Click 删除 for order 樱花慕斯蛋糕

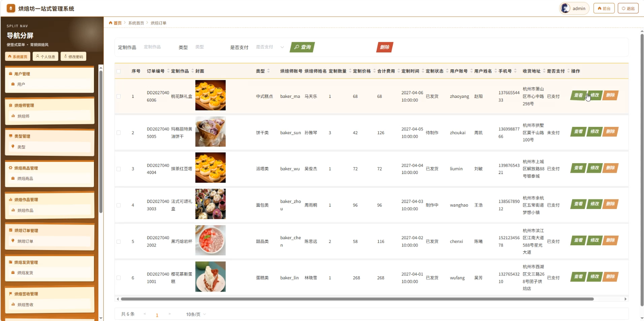point(611,277)
